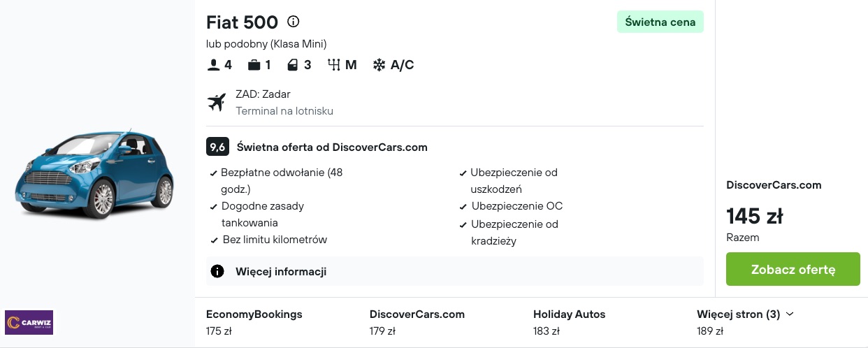Select the Holiday Autos 183 zł offer
Screen dimensions: 868x348
[570, 322]
